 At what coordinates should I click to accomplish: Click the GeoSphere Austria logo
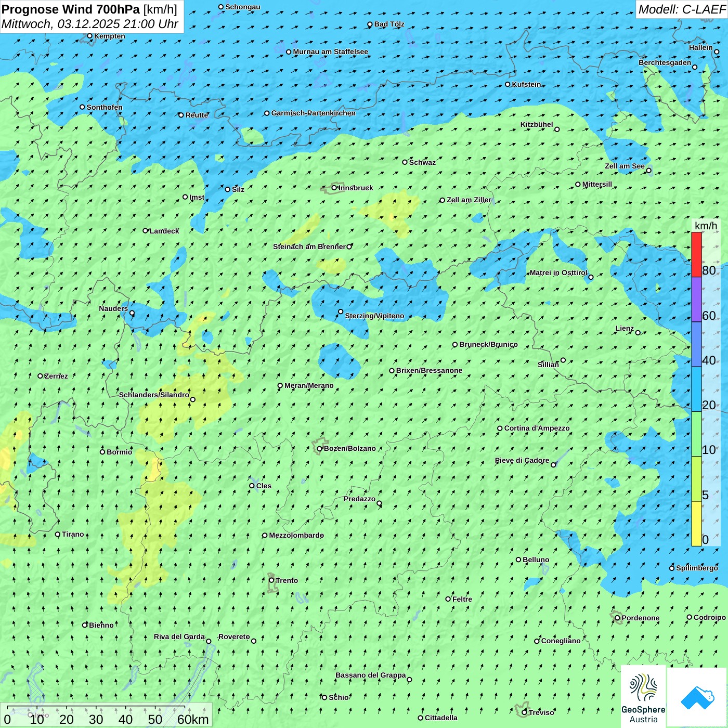click(x=643, y=696)
